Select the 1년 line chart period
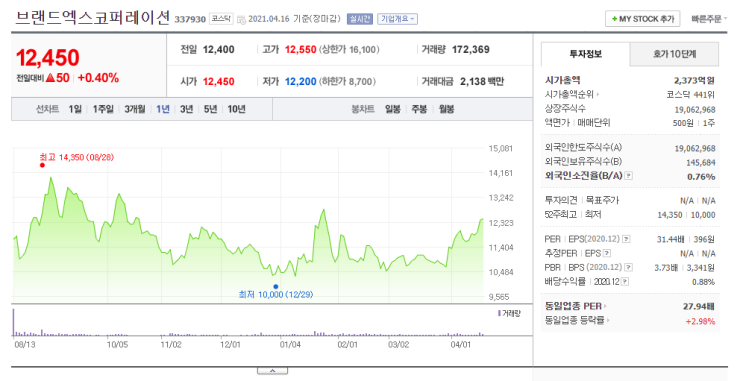Screen dimensions: 743x381 coord(163,109)
